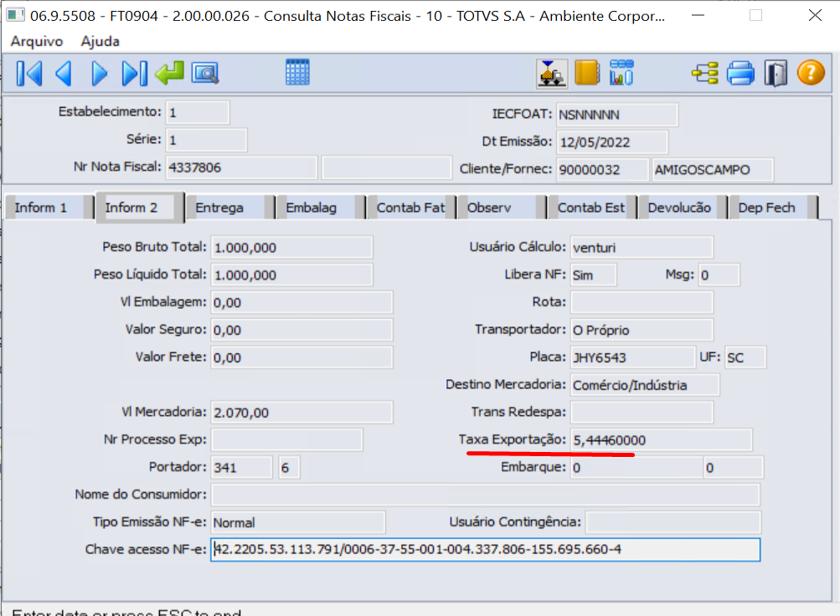Click the Dt Emissão field
This screenshot has width=840, height=616.
[x=612, y=142]
